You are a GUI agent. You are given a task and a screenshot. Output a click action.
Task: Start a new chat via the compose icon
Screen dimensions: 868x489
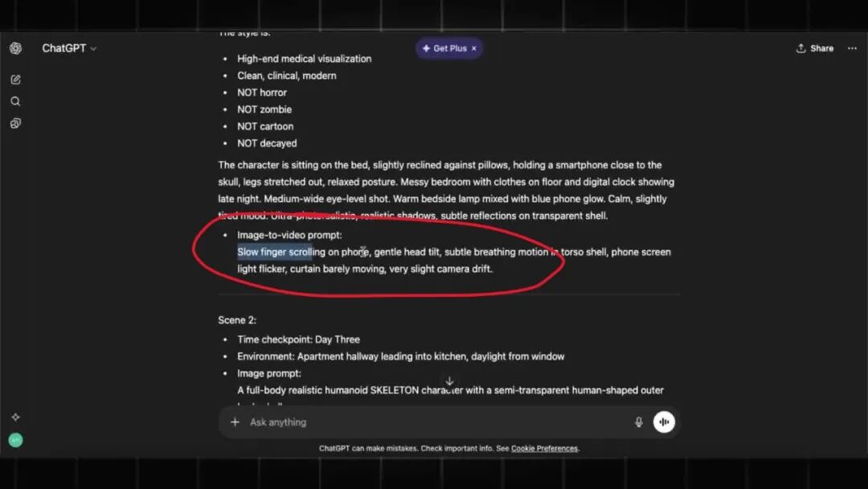(15, 80)
